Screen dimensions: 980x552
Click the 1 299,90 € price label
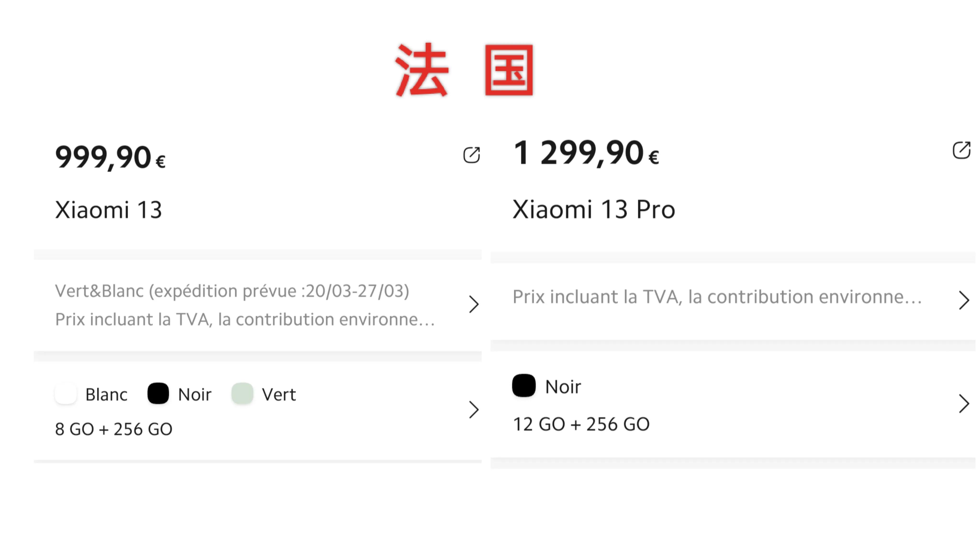coord(586,152)
